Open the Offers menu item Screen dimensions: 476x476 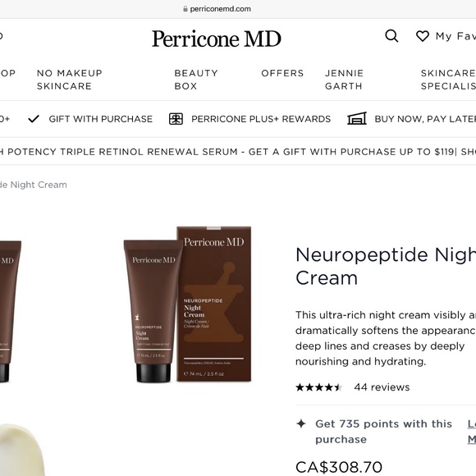(282, 73)
